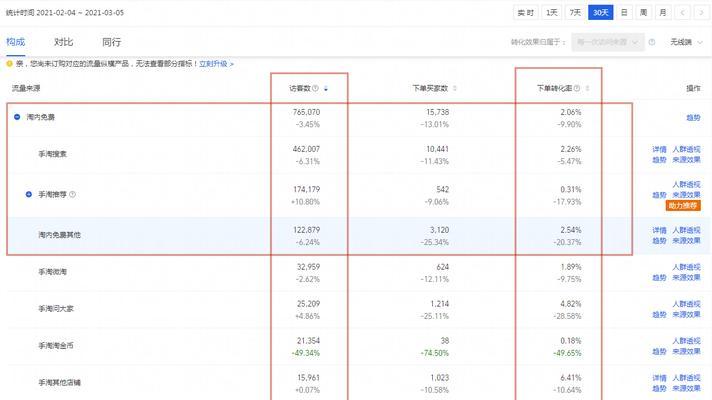Click the 手淘搜索 source name

pos(52,154)
